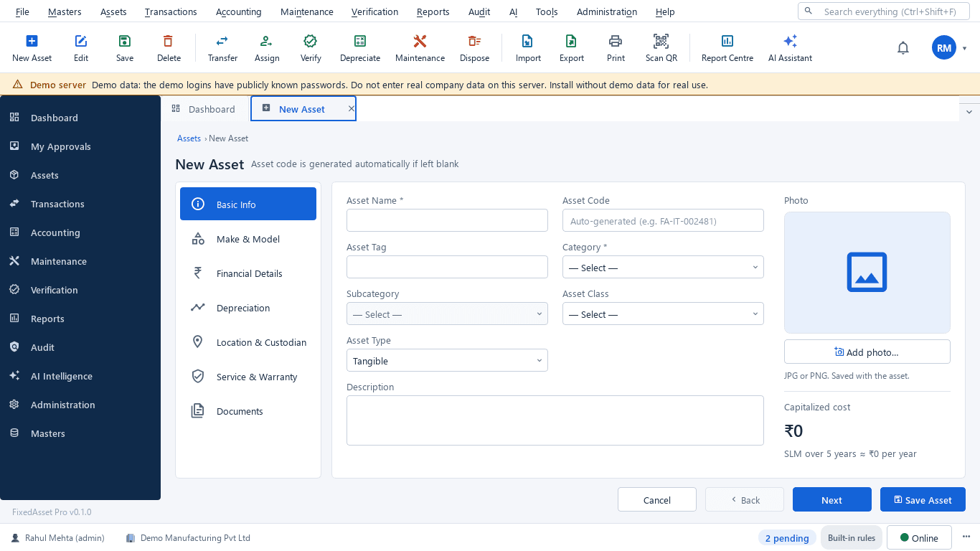Open the Report Centre toolbar icon

click(727, 48)
